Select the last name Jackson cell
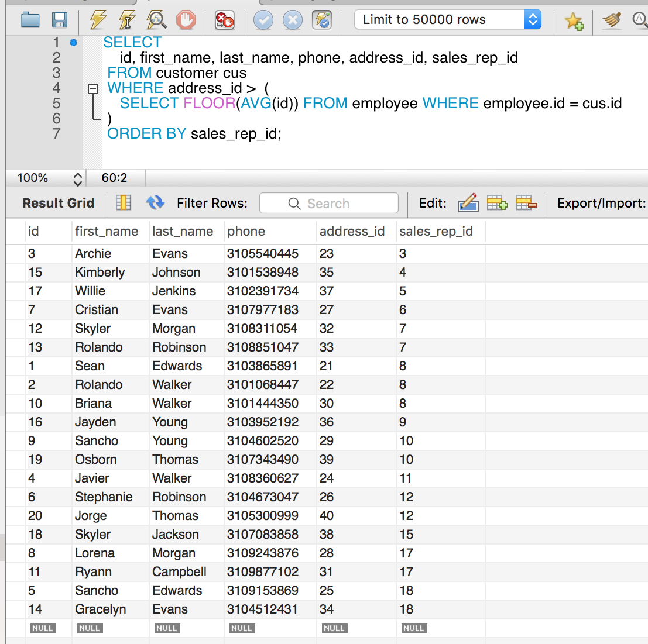 [x=186, y=534]
